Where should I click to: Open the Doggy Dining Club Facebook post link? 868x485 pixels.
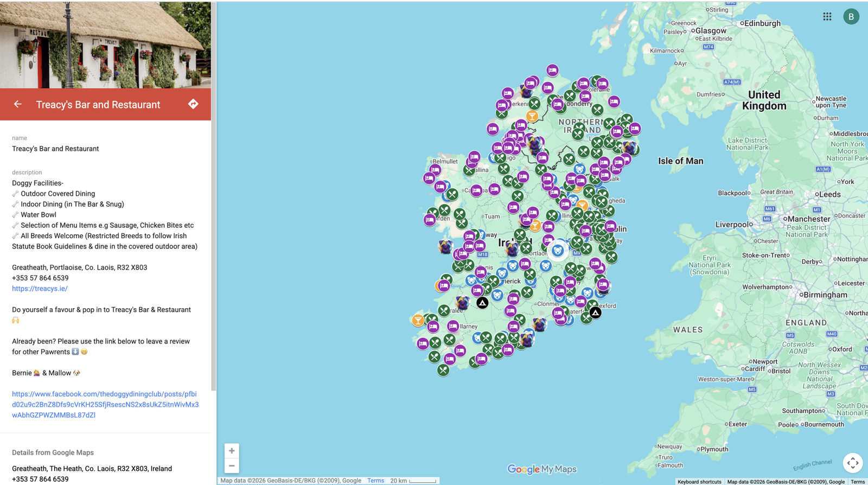tap(105, 405)
